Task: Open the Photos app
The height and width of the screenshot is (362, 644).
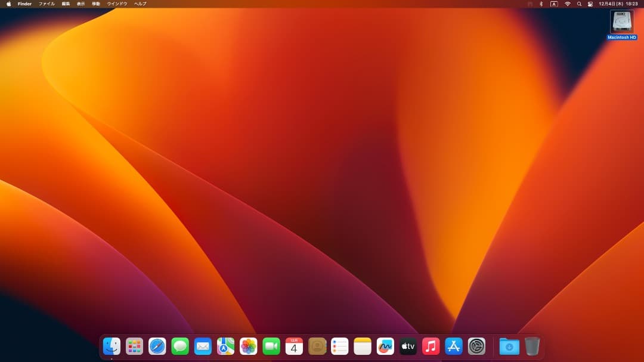Action: click(248, 346)
